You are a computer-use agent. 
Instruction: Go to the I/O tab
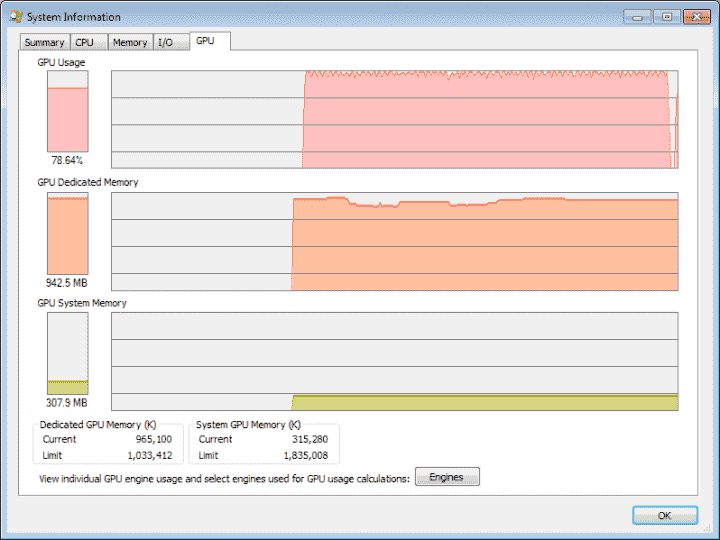171,42
